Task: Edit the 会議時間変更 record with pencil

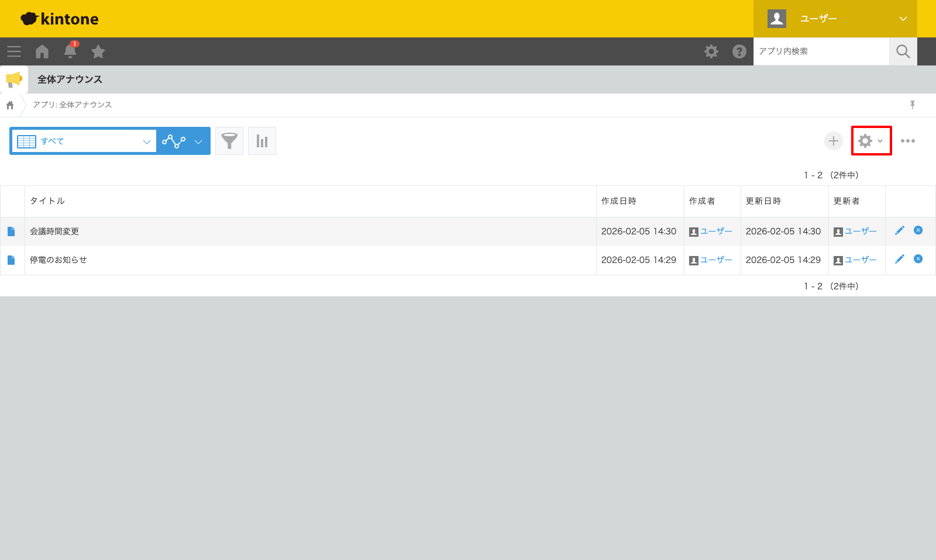Action: (x=900, y=230)
